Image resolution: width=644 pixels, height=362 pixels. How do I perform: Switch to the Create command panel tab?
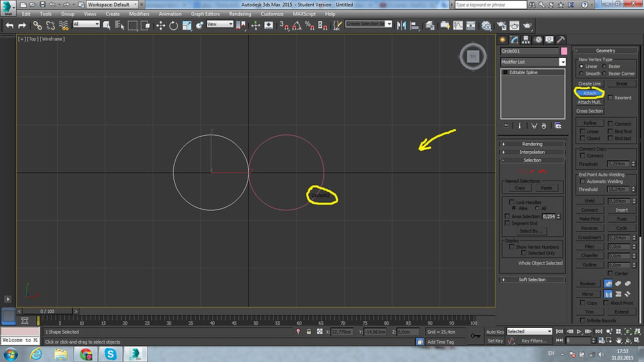coord(502,40)
